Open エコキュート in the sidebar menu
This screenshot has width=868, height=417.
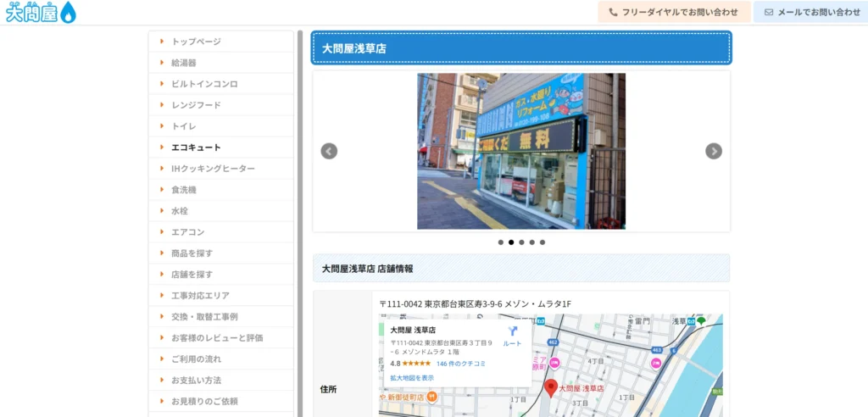click(196, 147)
